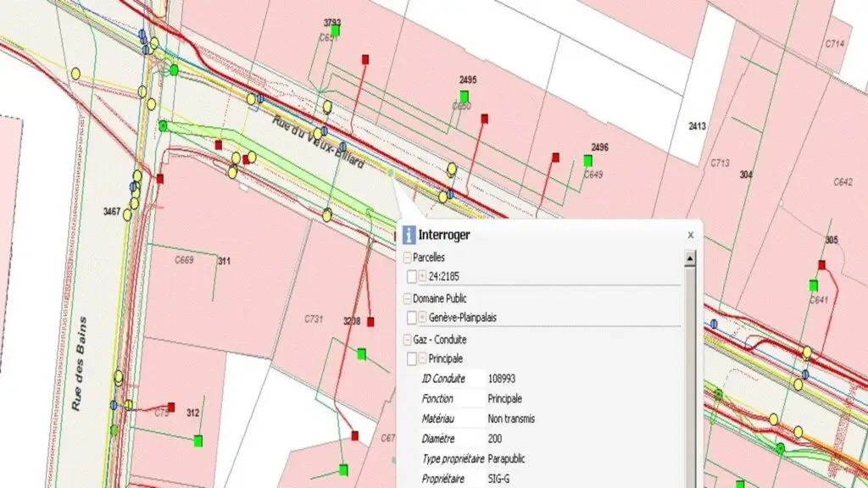The width and height of the screenshot is (868, 488).
Task: Click parcel number 304 on the map
Action: click(x=746, y=175)
